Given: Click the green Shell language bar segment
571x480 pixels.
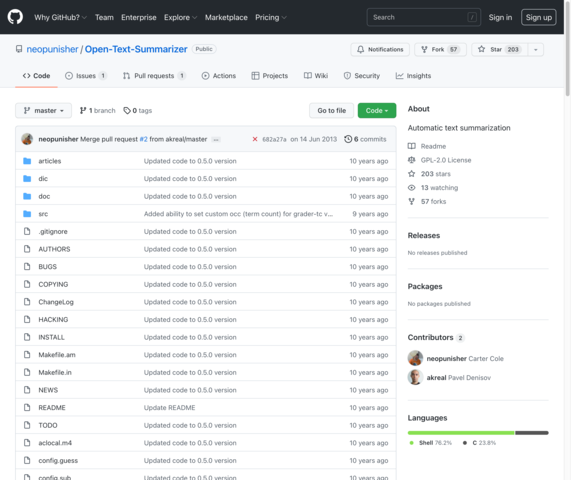Looking at the screenshot, I should click(461, 433).
